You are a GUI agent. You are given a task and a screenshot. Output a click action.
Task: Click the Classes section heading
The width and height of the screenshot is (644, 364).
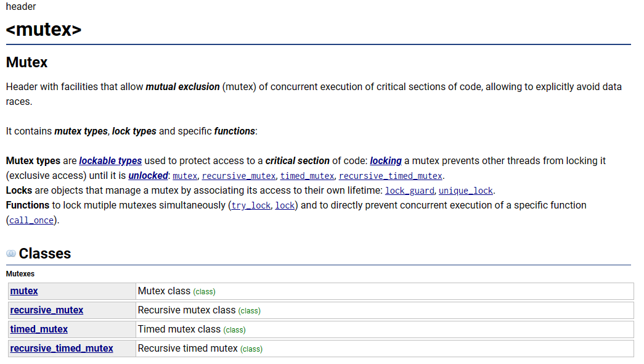45,254
